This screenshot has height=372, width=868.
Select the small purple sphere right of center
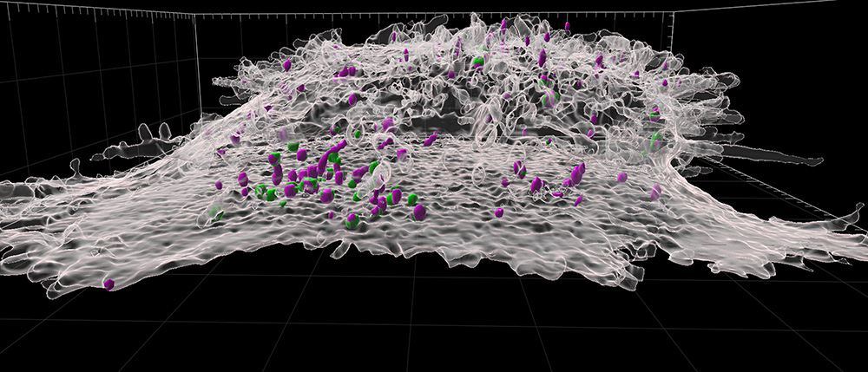click(499, 212)
